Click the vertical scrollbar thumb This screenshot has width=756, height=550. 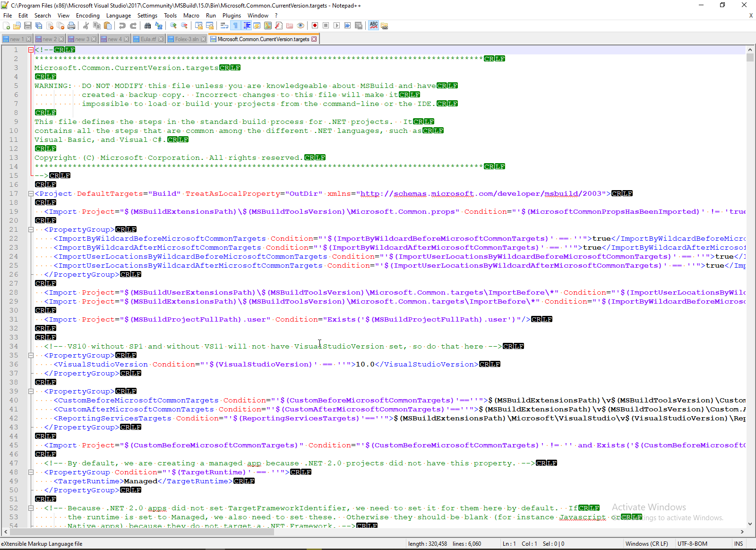(x=750, y=58)
